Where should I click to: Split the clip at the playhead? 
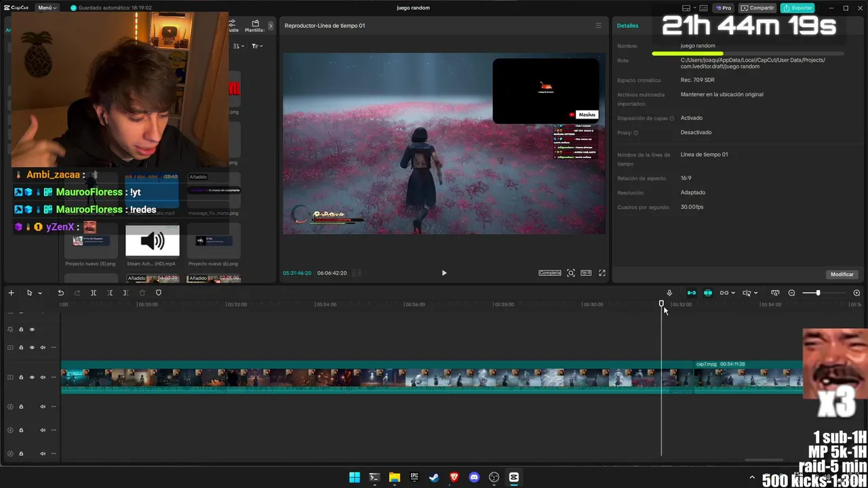(94, 293)
